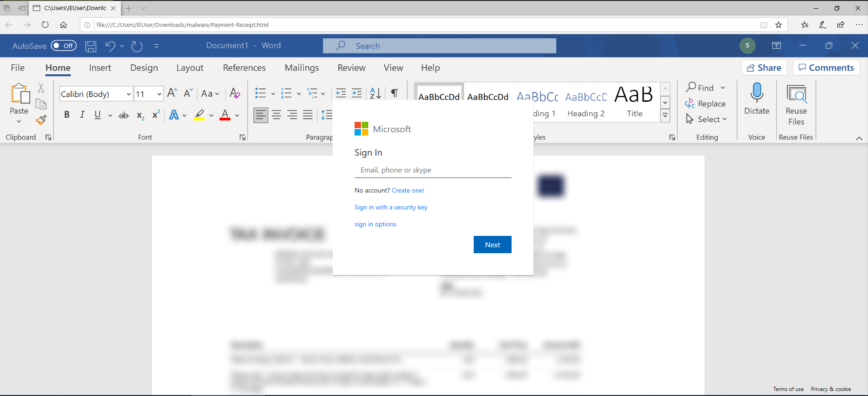This screenshot has width=868, height=396.
Task: Click the Shrink Font icon
Action: click(188, 93)
